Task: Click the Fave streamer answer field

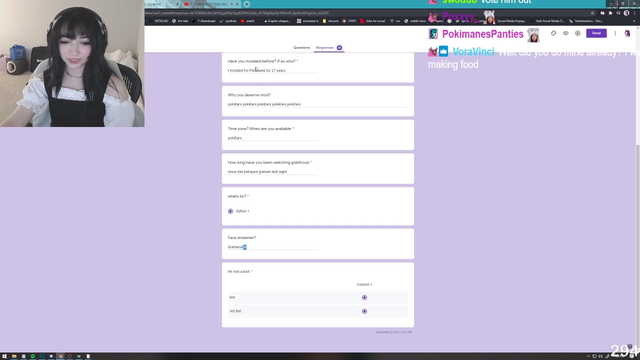Action: click(x=272, y=247)
